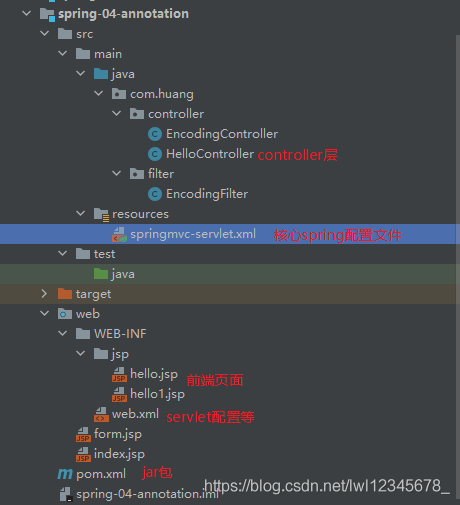The height and width of the screenshot is (505, 460).
Task: Click the controller package icon
Action: (137, 114)
